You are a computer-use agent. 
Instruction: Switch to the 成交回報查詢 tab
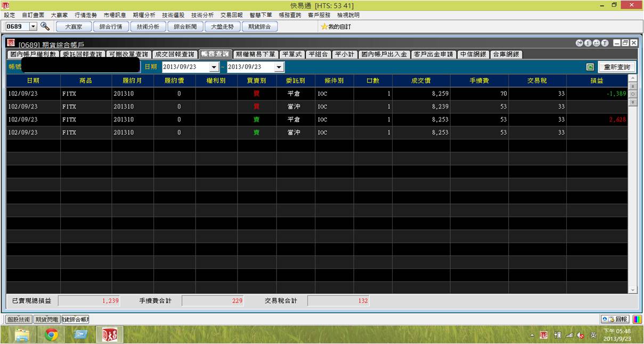point(175,54)
